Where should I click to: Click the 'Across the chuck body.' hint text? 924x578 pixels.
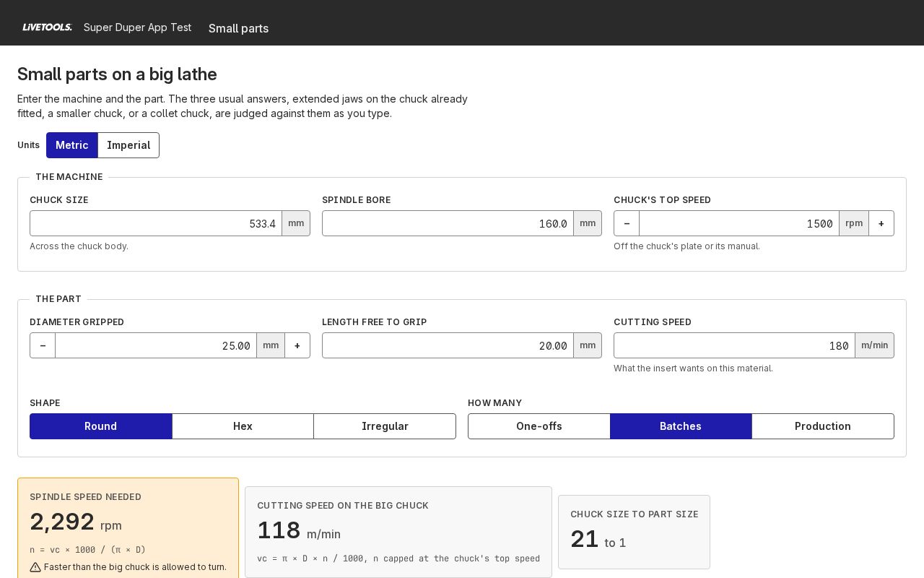79,246
